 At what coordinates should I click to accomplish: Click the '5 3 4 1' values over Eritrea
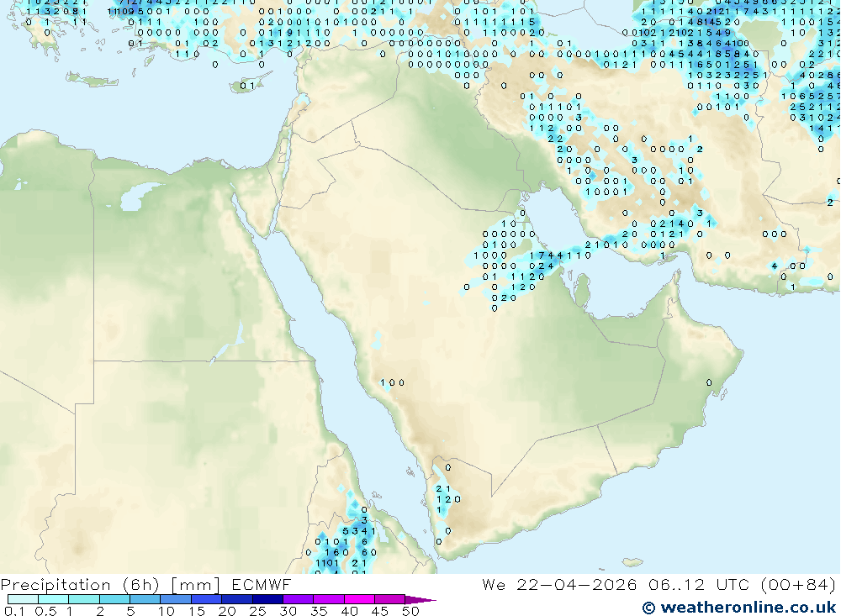tap(359, 531)
